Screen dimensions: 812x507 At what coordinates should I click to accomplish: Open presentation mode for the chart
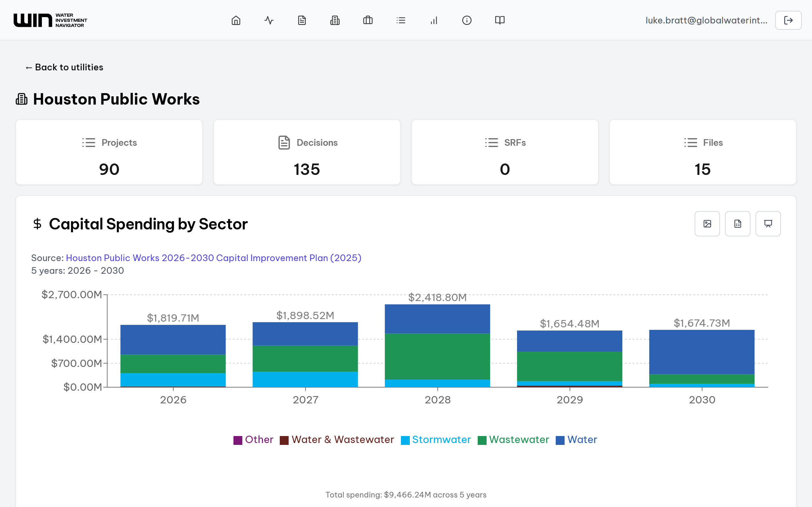[x=768, y=224]
